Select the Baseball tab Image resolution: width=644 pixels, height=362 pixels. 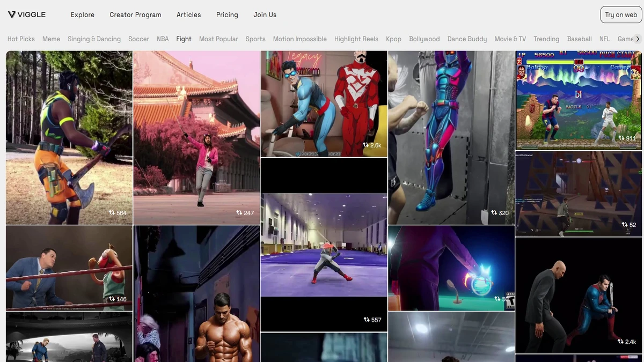(x=579, y=39)
